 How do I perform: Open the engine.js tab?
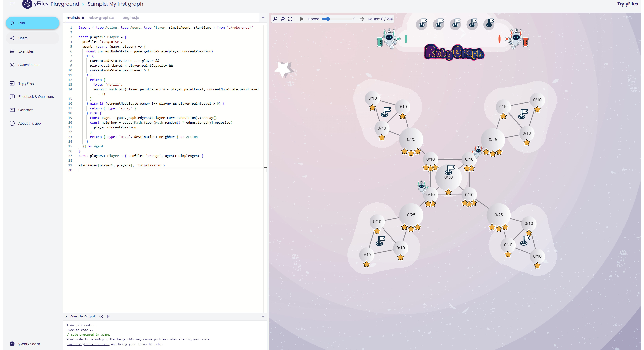click(130, 17)
